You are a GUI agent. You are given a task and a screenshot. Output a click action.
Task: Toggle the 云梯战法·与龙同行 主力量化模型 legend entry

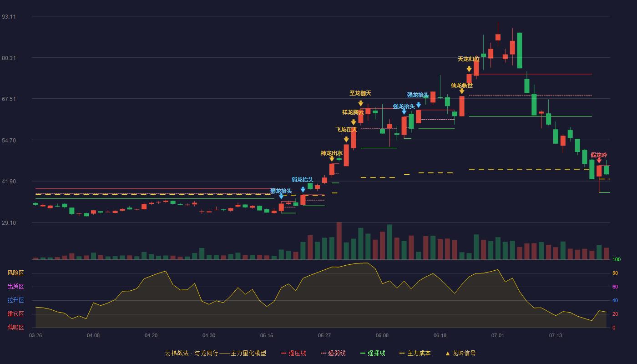[x=216, y=353]
